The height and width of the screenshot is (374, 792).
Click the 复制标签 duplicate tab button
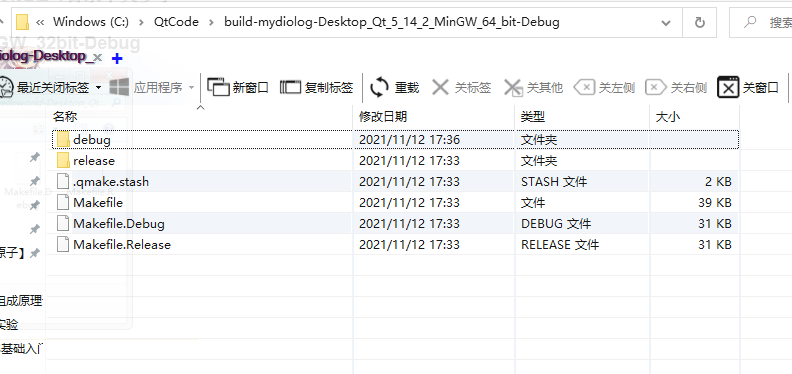point(316,88)
